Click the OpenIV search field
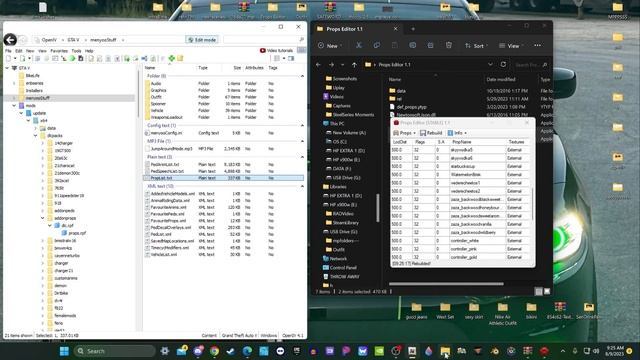Screen dimensions: 640x360 264,40
